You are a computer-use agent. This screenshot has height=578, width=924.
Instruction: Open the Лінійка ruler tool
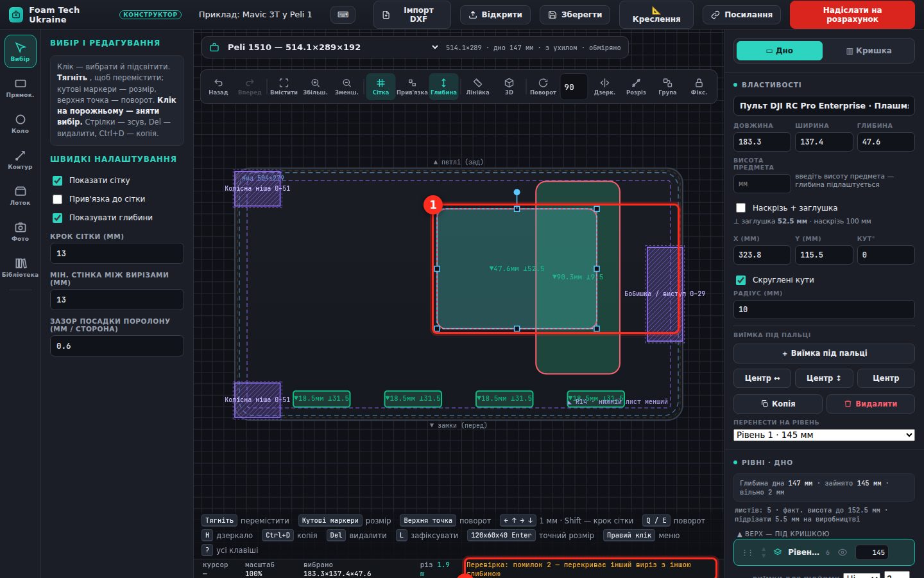pos(477,87)
